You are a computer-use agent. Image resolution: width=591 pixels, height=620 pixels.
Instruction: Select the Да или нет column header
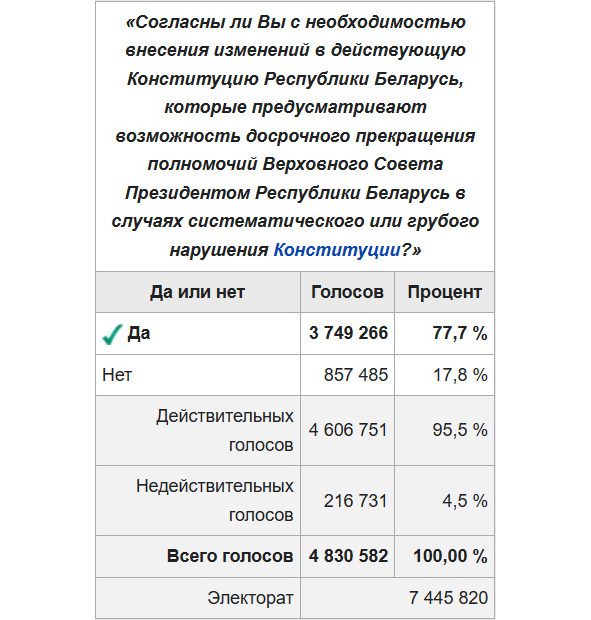point(198,292)
